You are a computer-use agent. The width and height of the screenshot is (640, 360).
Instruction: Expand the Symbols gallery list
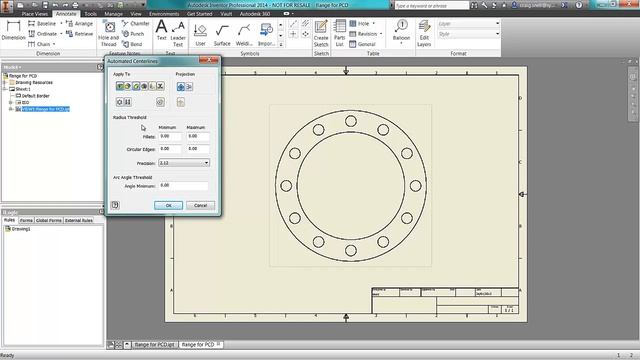tap(281, 44)
